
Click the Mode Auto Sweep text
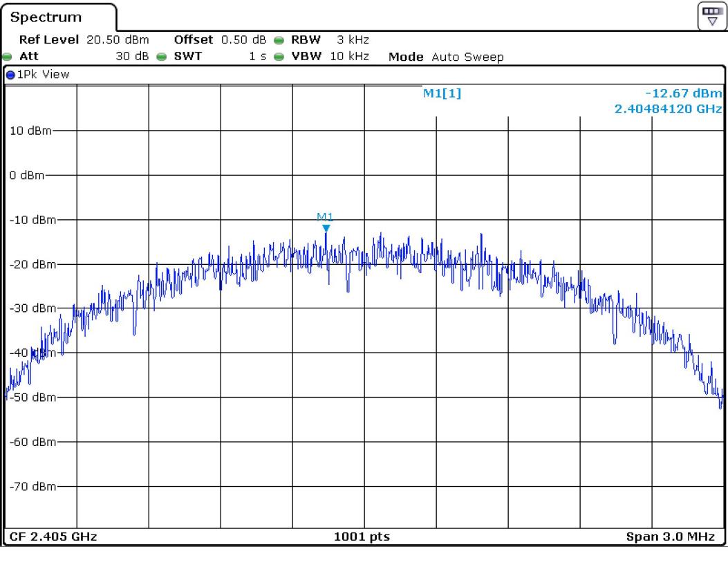click(x=446, y=57)
